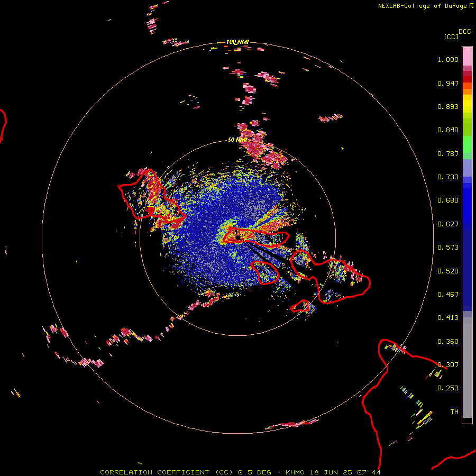
Task: Click the NEXLAB-College of DuPage title text
Action: (x=422, y=6)
